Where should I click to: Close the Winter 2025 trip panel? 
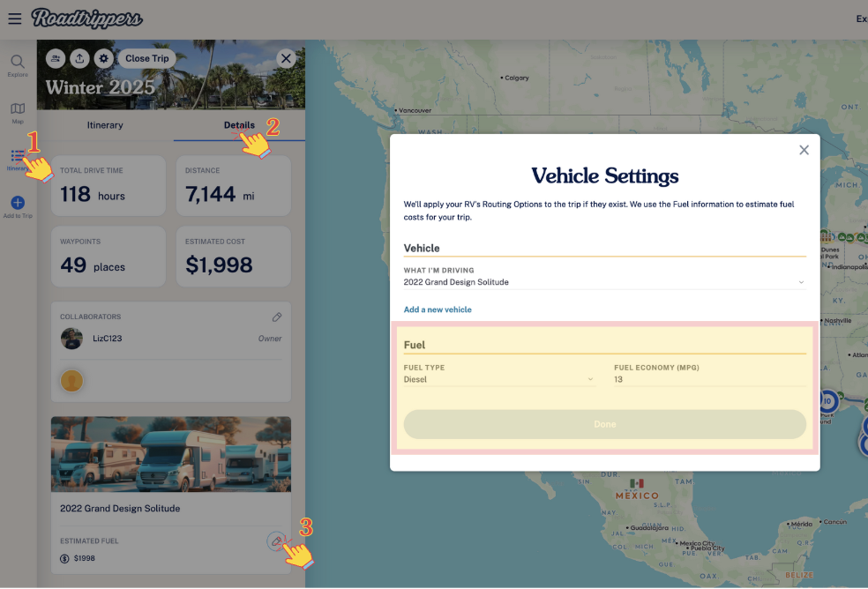coord(286,58)
